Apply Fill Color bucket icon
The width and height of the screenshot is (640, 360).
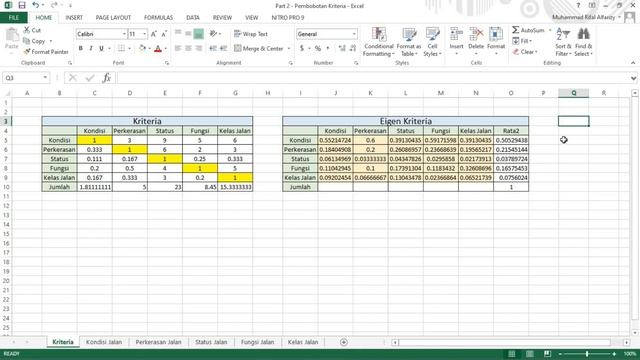tap(142, 48)
